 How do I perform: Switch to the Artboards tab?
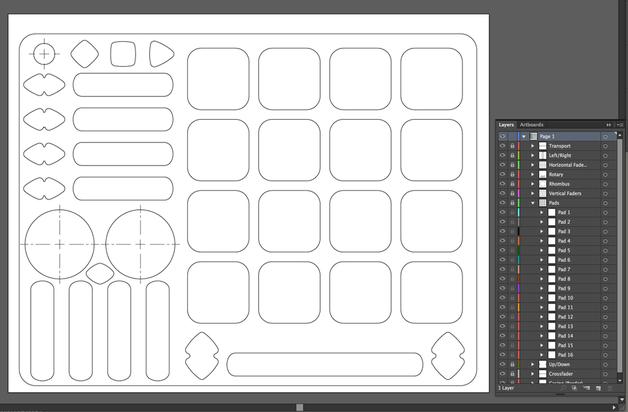(531, 125)
